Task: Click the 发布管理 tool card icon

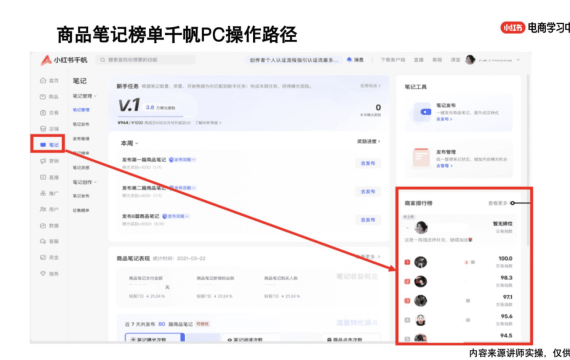Action: pyautogui.click(x=421, y=157)
